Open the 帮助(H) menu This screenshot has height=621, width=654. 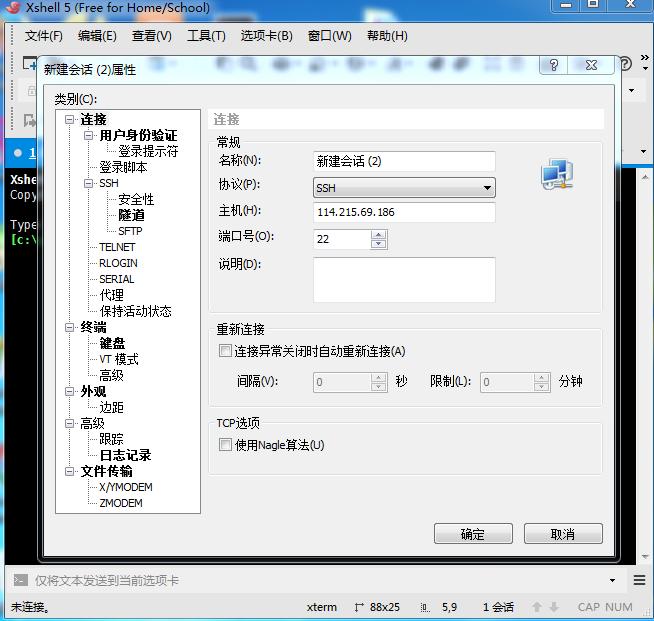pos(387,36)
